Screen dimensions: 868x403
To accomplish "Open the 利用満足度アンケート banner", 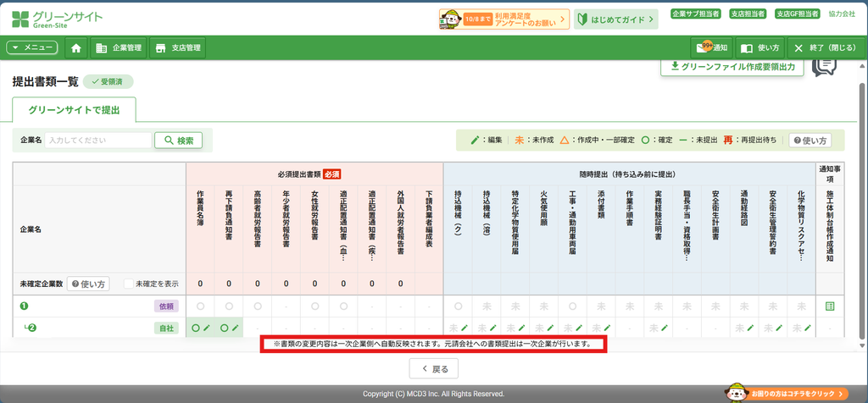I will point(504,19).
